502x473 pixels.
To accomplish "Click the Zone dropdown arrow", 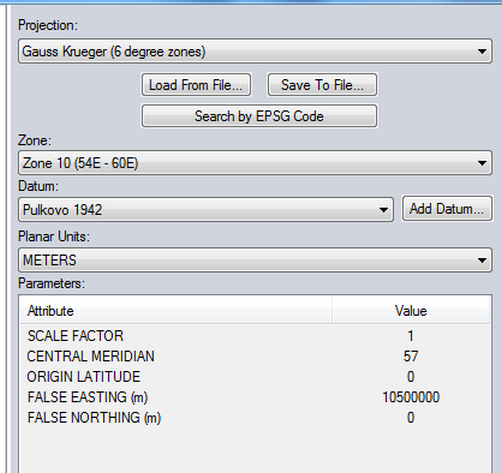I will (482, 163).
